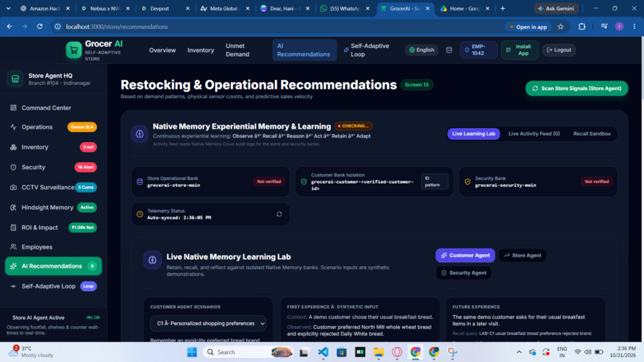Viewport: 644px width, 362px height.
Task: Open the AI Recommendations top nav item
Action: (304, 50)
